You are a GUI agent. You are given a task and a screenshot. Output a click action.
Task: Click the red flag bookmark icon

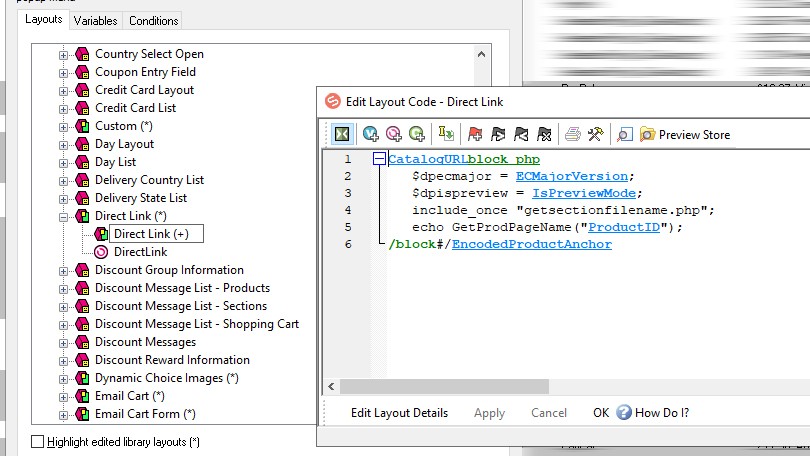tap(475, 134)
